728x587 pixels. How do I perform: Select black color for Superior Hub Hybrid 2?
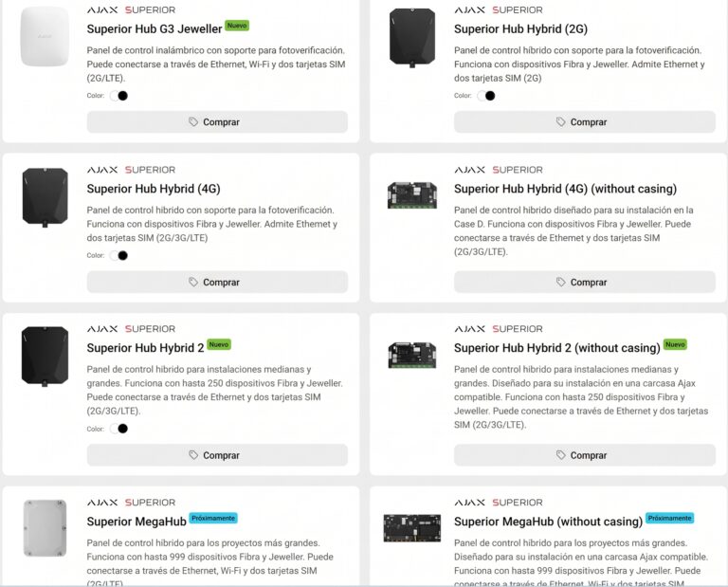tap(123, 429)
